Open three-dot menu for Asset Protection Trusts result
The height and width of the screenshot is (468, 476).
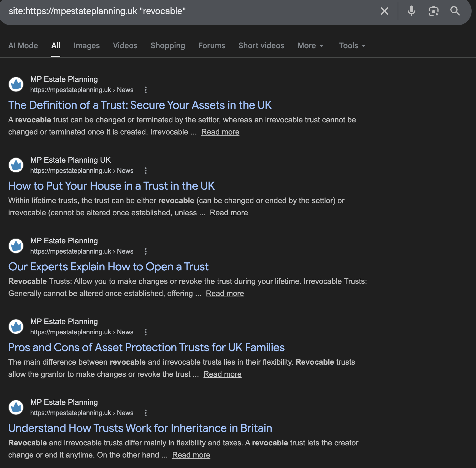146,332
